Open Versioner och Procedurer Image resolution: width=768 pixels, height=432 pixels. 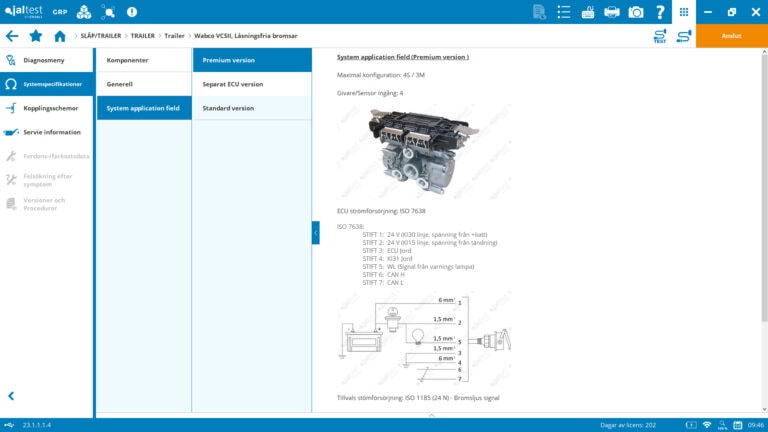pyautogui.click(x=47, y=204)
